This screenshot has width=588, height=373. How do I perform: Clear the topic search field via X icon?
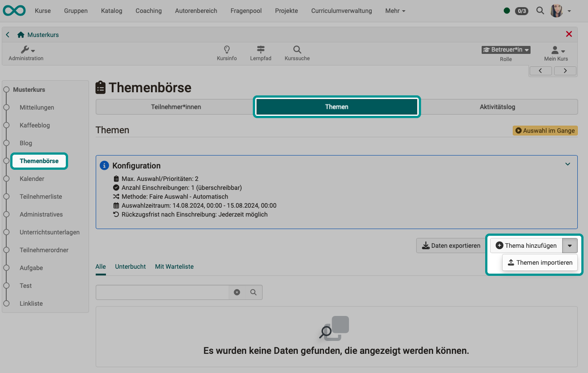(x=237, y=292)
